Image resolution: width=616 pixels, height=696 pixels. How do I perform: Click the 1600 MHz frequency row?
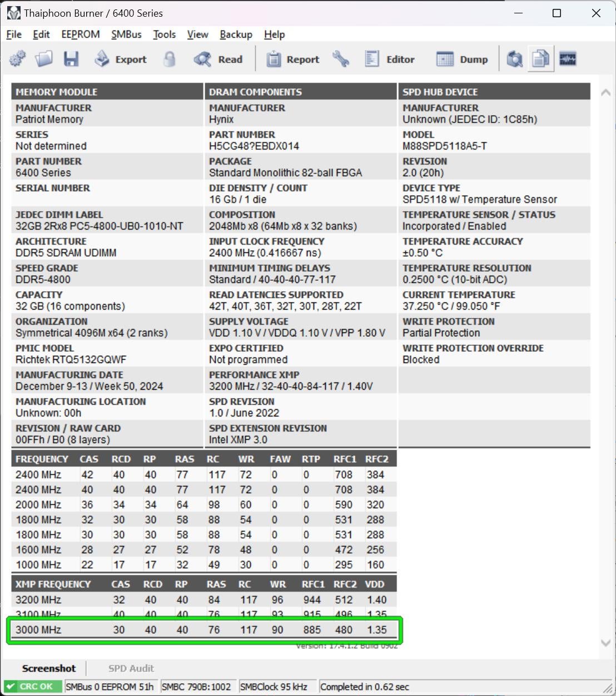tap(204, 550)
